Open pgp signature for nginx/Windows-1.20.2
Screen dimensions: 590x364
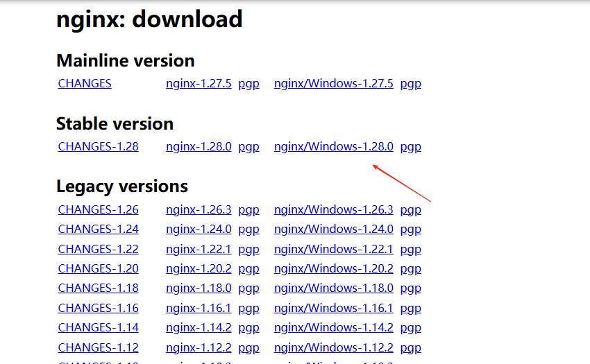[410, 269]
